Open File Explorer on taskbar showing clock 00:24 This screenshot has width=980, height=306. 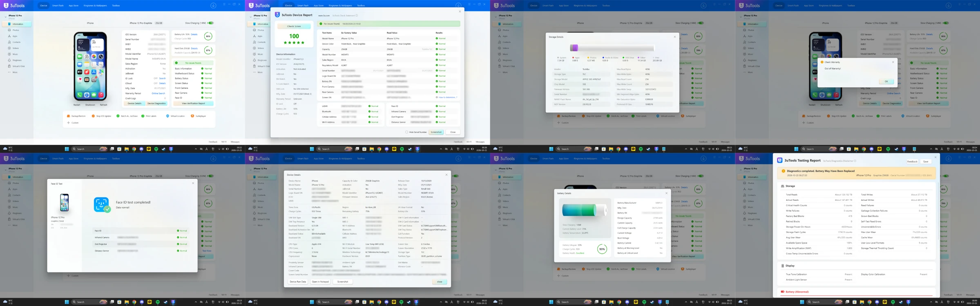coord(856,149)
